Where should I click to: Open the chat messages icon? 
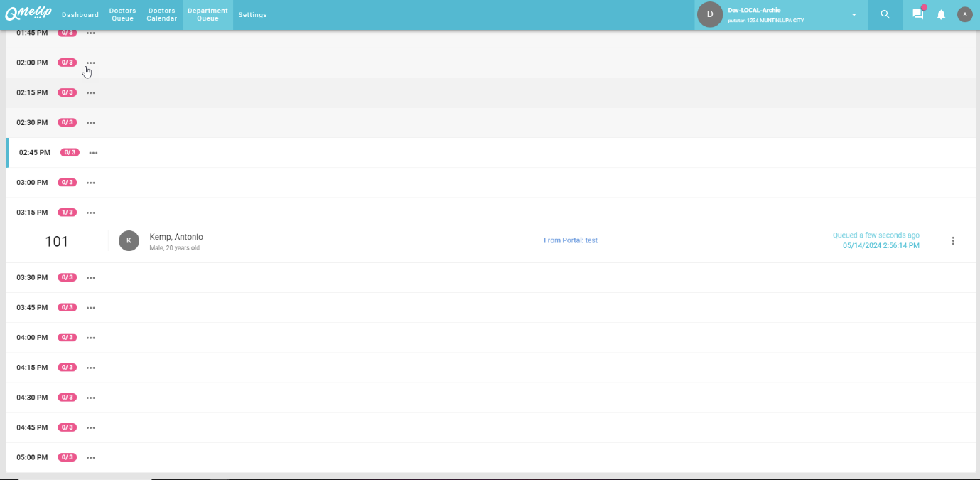[x=917, y=14]
